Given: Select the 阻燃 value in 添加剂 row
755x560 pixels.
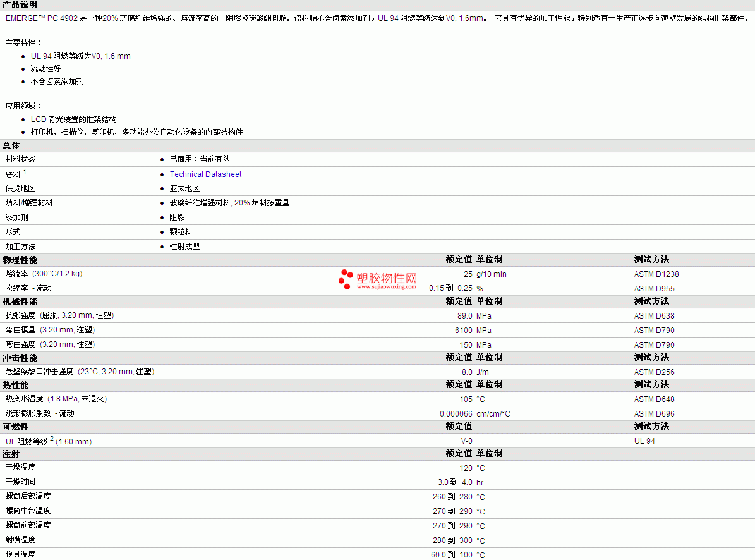Looking at the screenshot, I should pos(177,217).
